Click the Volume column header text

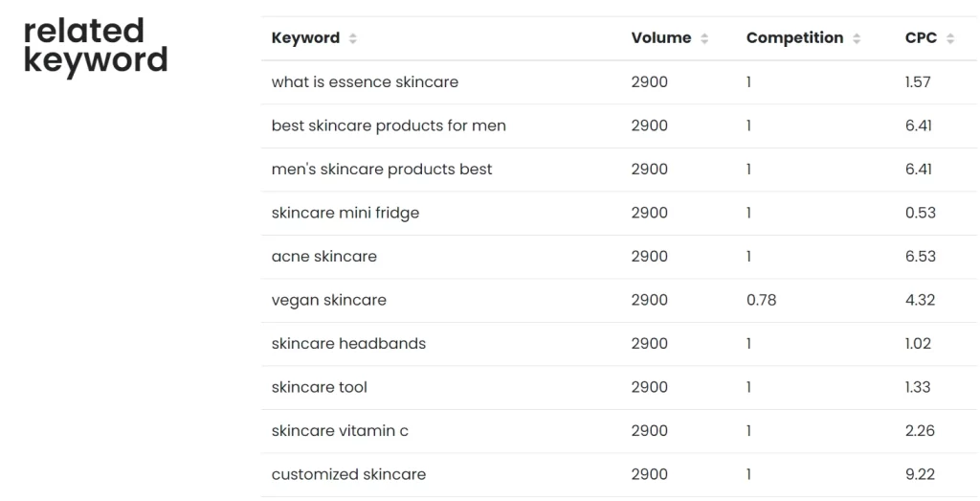[x=661, y=38]
